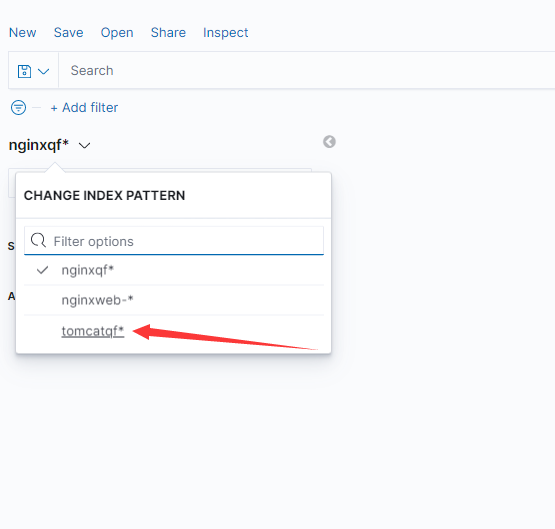555x529 pixels.
Task: Click the magnifier icon in Filter options
Action: click(38, 240)
